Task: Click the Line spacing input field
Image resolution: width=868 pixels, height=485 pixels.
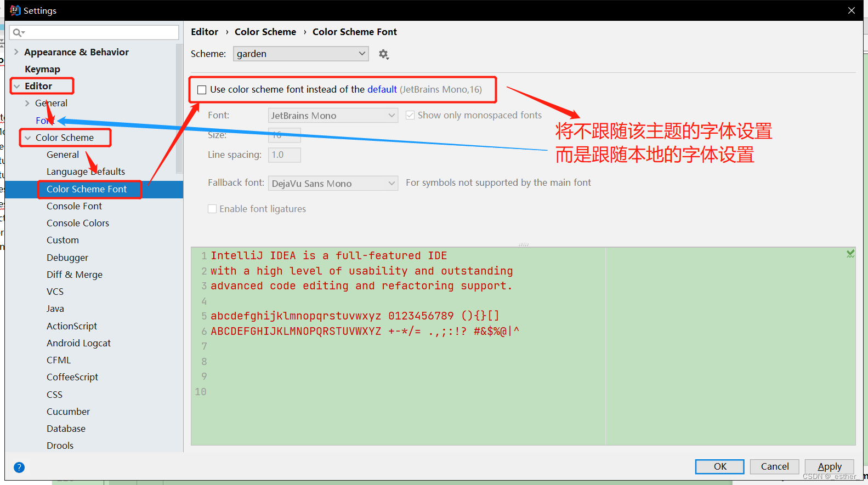Action: click(x=284, y=155)
